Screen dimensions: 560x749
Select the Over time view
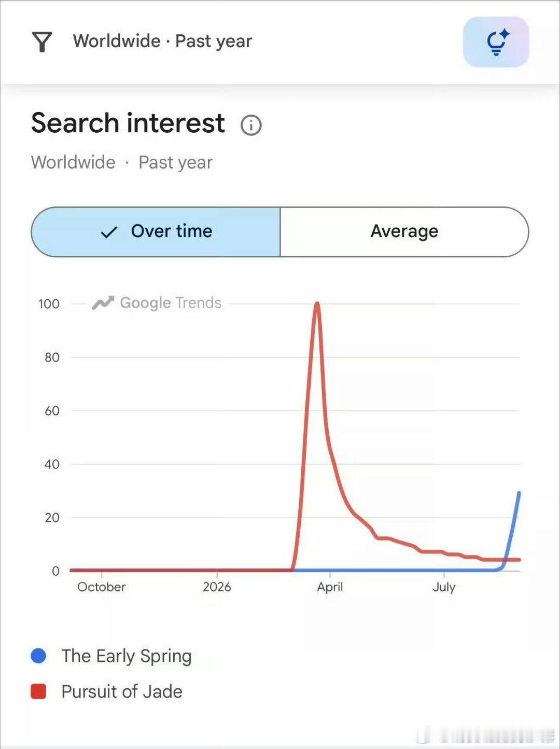coord(156,232)
